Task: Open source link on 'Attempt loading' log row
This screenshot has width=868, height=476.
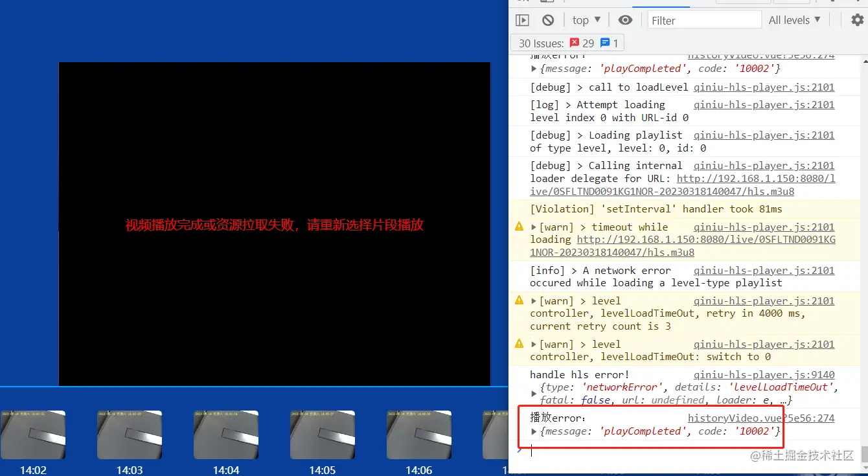Action: click(764, 105)
